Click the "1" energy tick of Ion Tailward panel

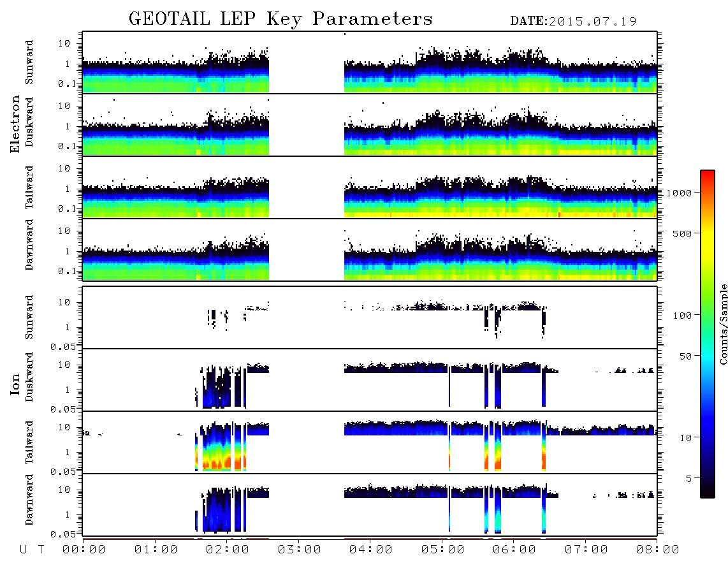pos(68,453)
